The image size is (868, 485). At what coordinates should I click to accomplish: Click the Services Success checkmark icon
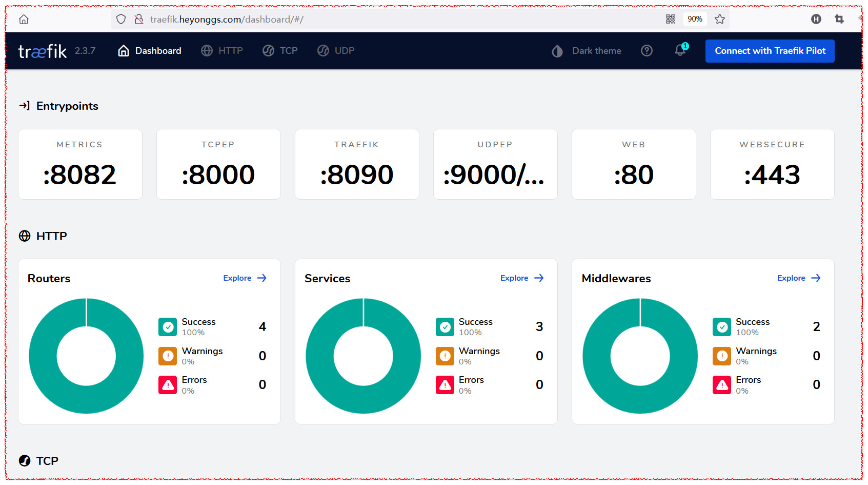(x=445, y=327)
